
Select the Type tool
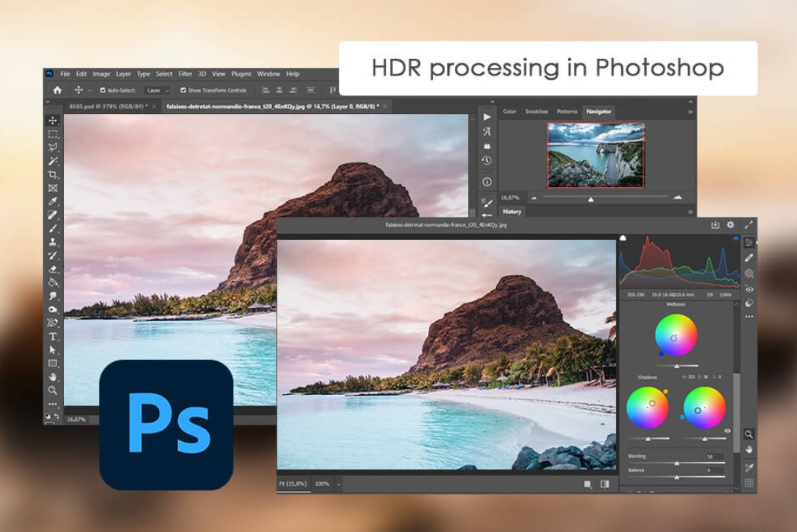[53, 336]
